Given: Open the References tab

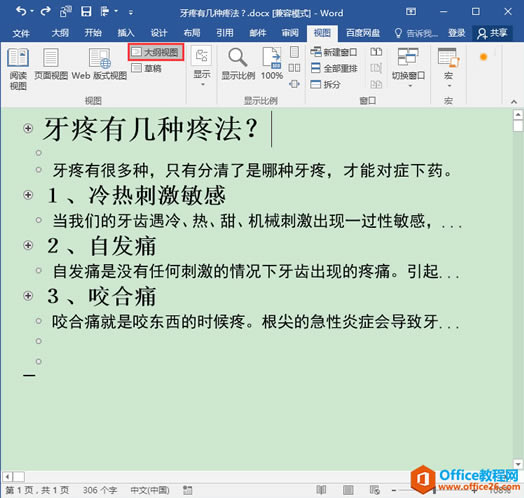Looking at the screenshot, I should coord(225,33).
